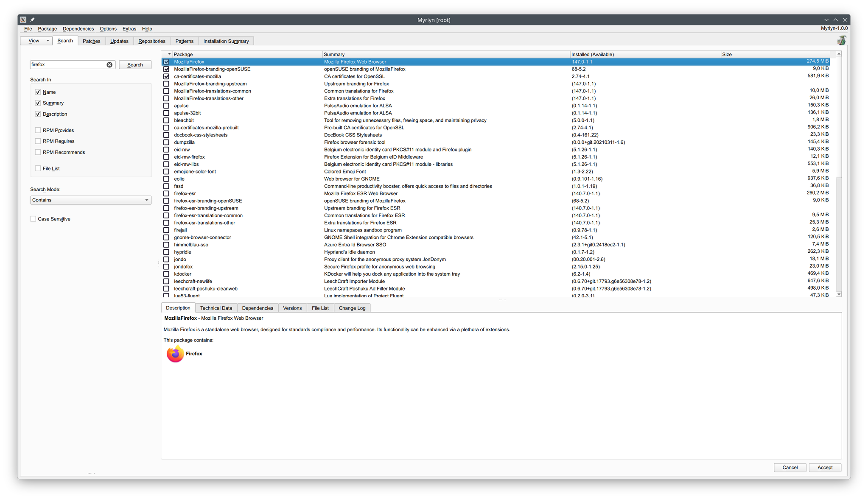Uncheck the Description search option

point(38,114)
